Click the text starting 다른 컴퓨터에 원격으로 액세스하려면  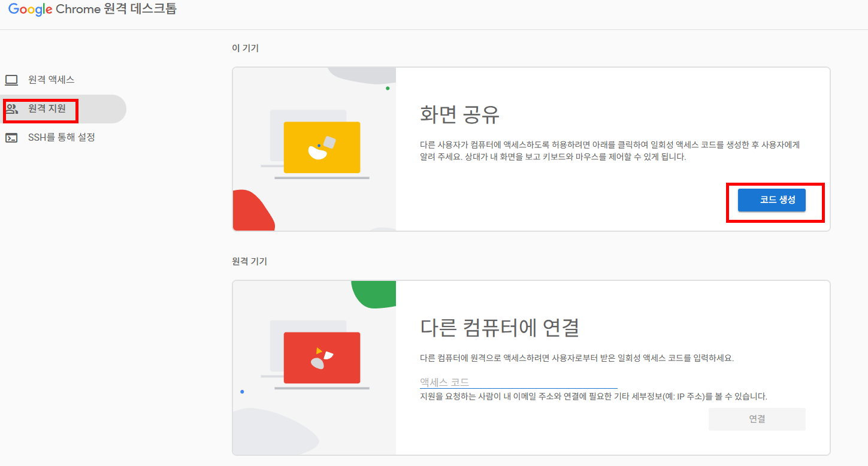[x=577, y=358]
